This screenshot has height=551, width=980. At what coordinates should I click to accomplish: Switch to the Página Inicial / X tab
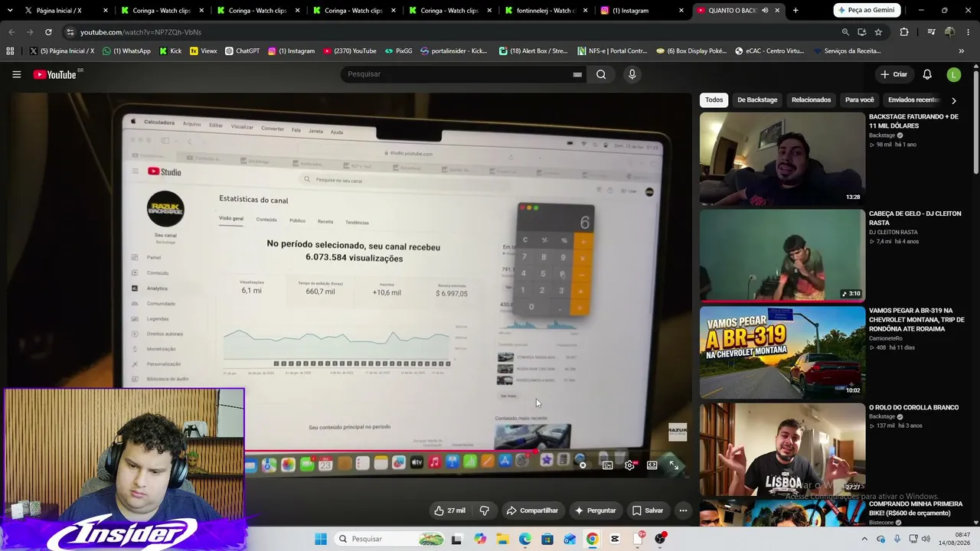click(67, 11)
